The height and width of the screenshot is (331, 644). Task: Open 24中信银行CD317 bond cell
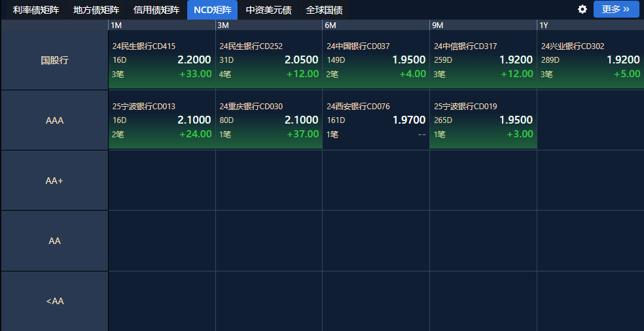tap(484, 60)
